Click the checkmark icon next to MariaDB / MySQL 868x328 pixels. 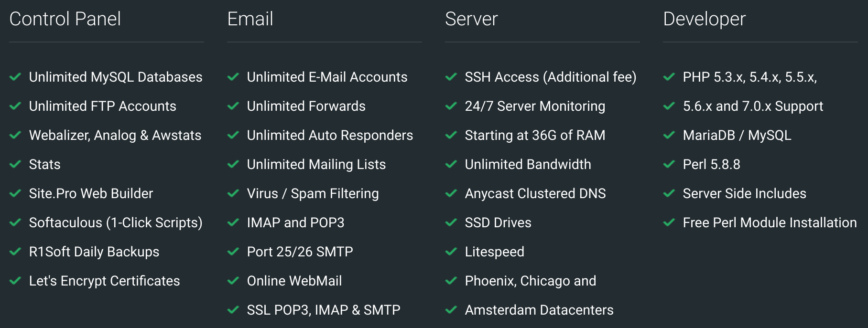(669, 135)
